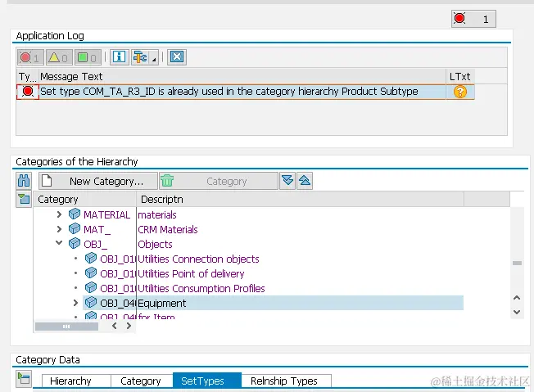
Task: Filter application log by success messages
Action: 87,57
